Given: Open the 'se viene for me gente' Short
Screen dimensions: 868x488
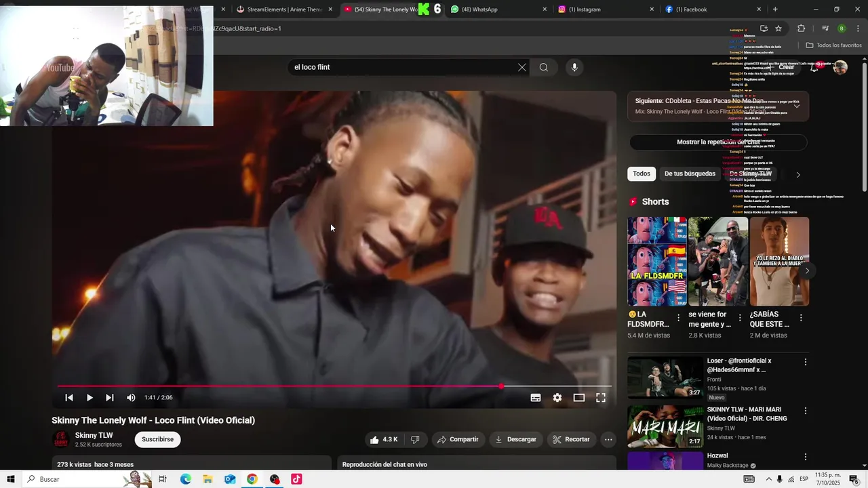Looking at the screenshot, I should [x=718, y=262].
